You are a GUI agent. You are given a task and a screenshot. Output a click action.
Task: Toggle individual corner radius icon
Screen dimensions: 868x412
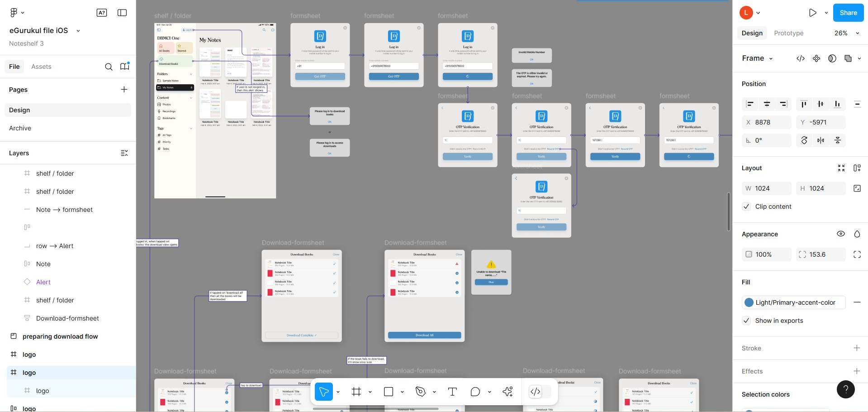[x=857, y=254]
